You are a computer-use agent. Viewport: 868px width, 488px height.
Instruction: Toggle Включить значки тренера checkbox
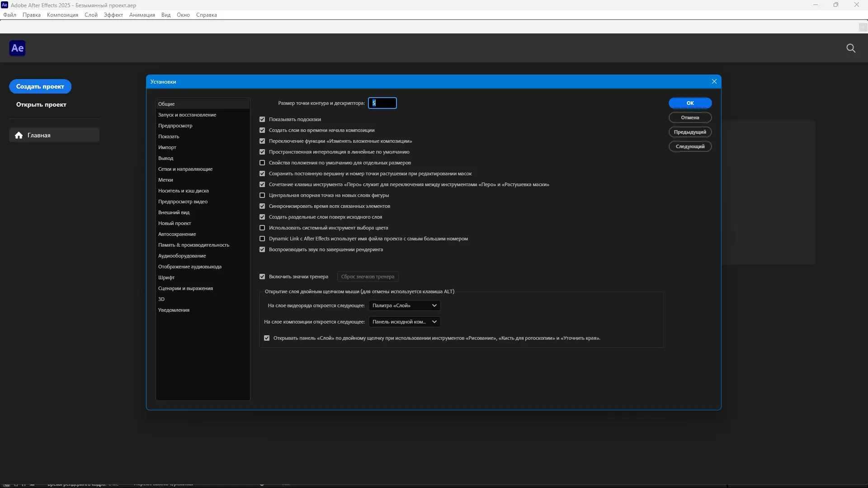tap(262, 277)
